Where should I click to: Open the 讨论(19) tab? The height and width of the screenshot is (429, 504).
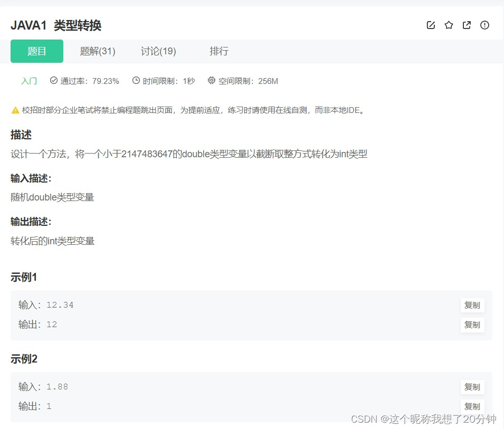click(158, 51)
